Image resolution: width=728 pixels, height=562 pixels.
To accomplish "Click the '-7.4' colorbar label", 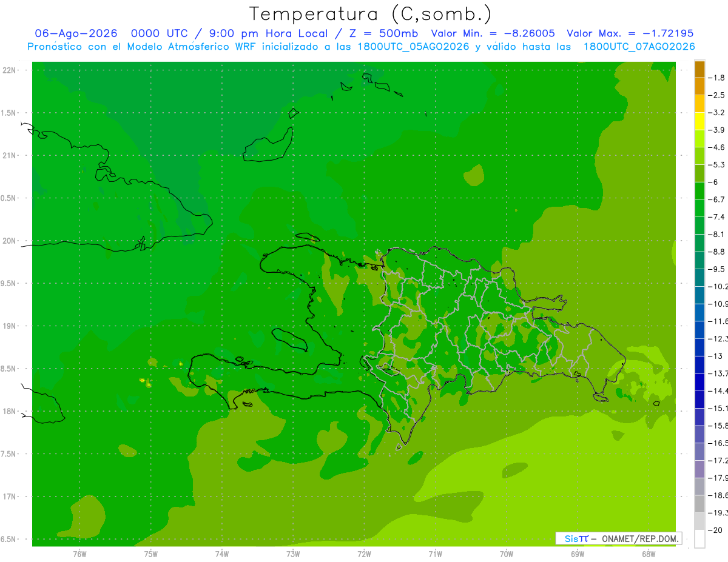I will [718, 217].
